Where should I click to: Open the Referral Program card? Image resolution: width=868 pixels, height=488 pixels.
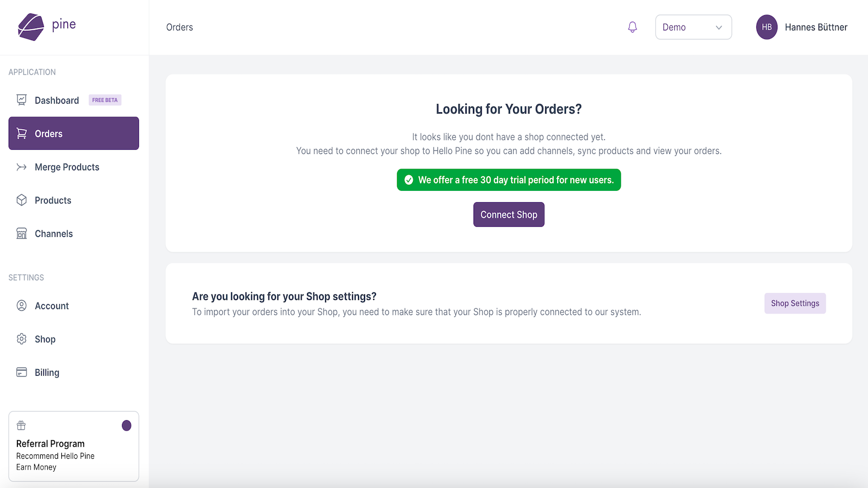coord(74,446)
